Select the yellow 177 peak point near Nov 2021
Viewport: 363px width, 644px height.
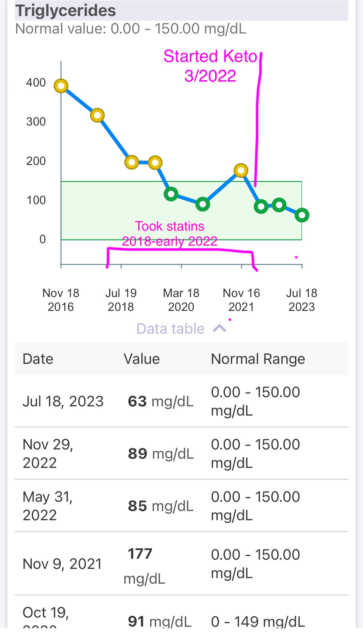point(241,170)
